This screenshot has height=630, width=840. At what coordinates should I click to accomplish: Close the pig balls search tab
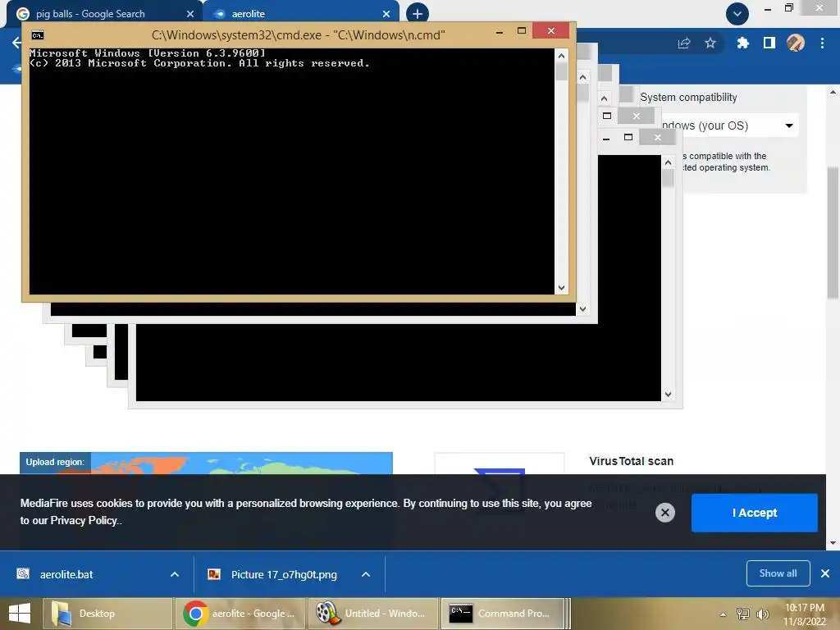tap(190, 14)
